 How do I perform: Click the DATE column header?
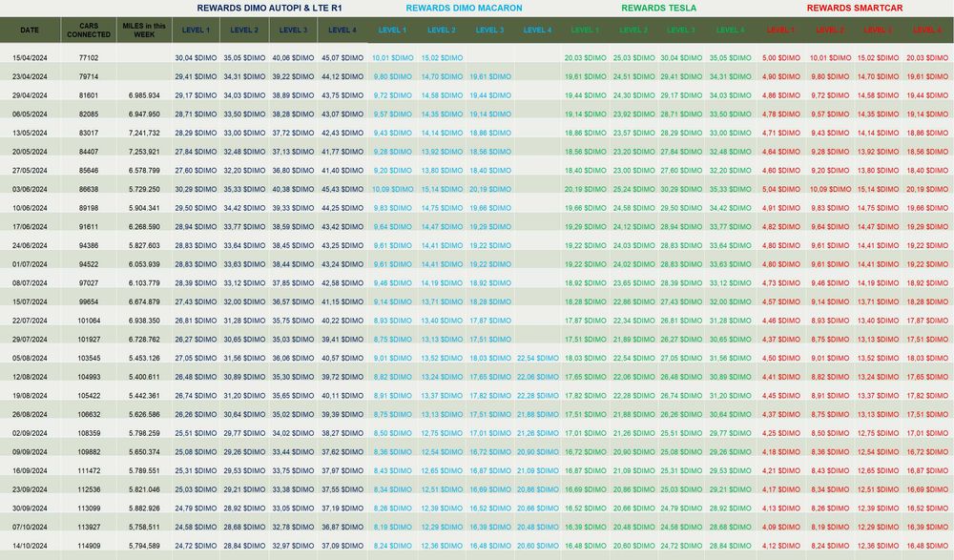click(x=30, y=30)
